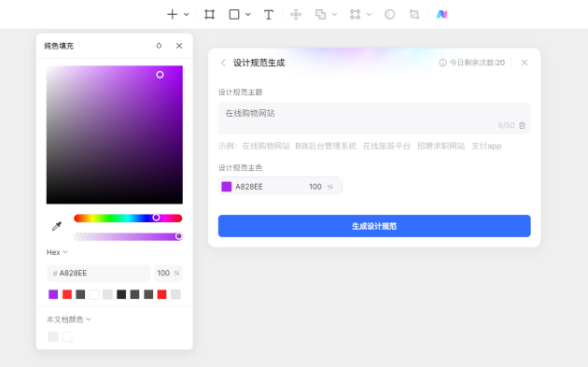Click the opacity 100 field in color panel

(x=168, y=274)
